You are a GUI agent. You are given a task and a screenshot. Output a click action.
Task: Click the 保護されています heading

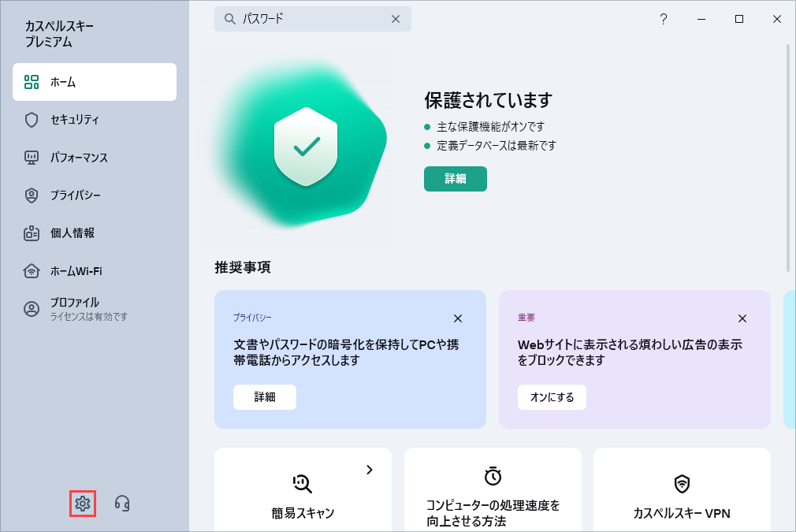click(489, 100)
